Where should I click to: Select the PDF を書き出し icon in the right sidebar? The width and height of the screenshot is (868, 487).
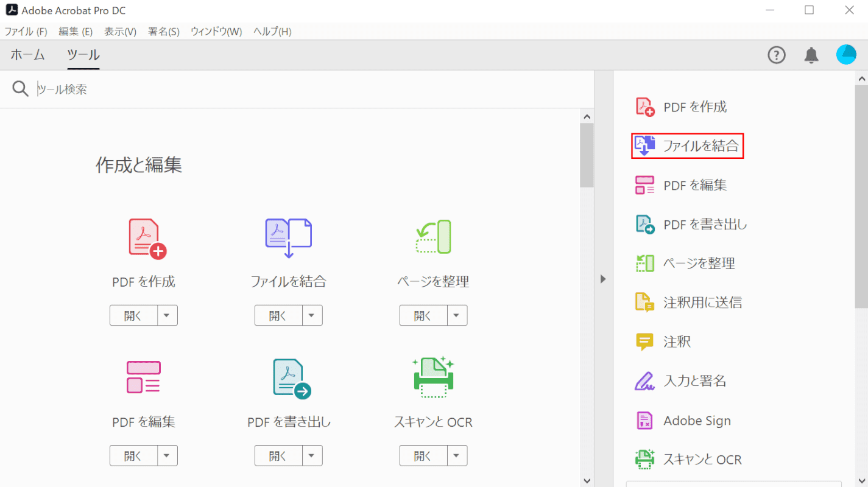click(x=645, y=225)
